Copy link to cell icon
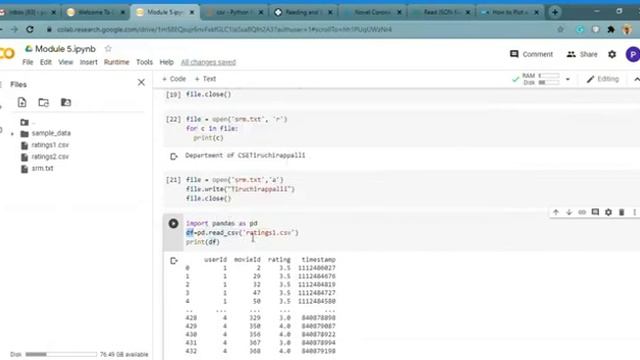640x360 pixels. point(582,212)
